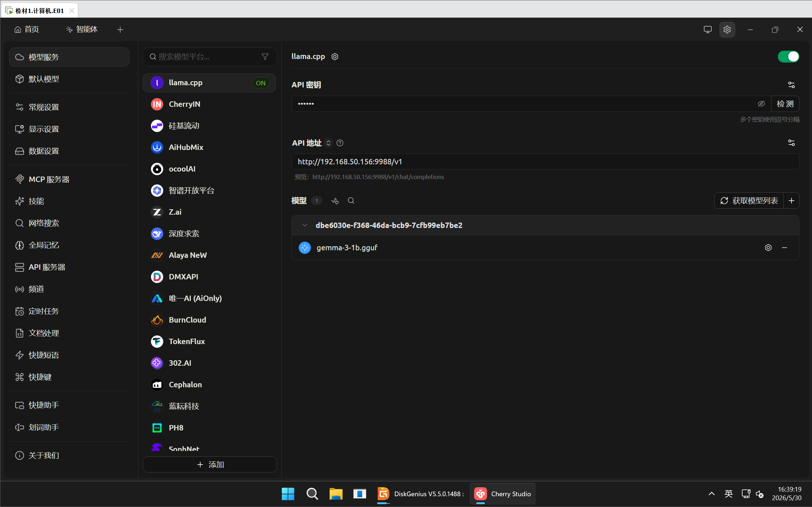Click 获取模型列表 button

(x=749, y=201)
